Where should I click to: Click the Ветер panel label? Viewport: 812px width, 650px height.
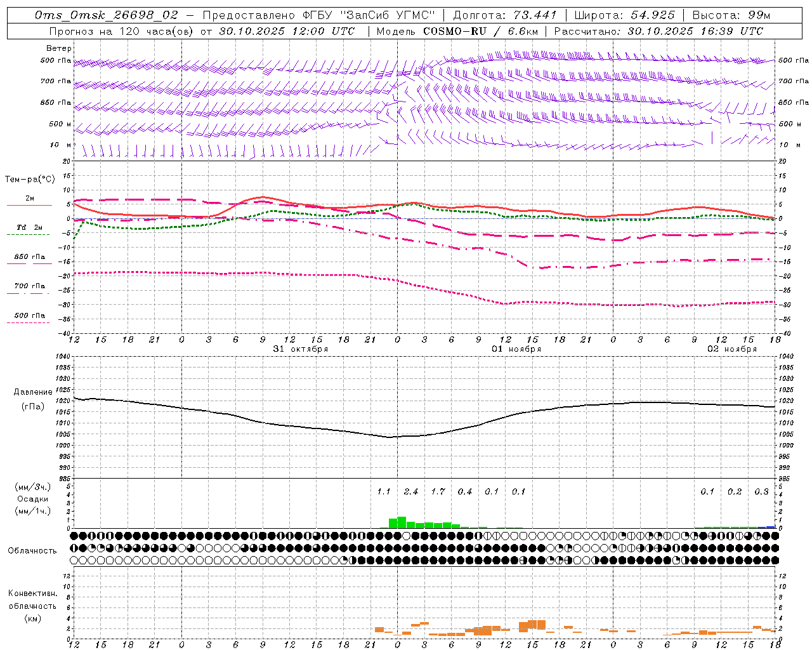pos(59,48)
